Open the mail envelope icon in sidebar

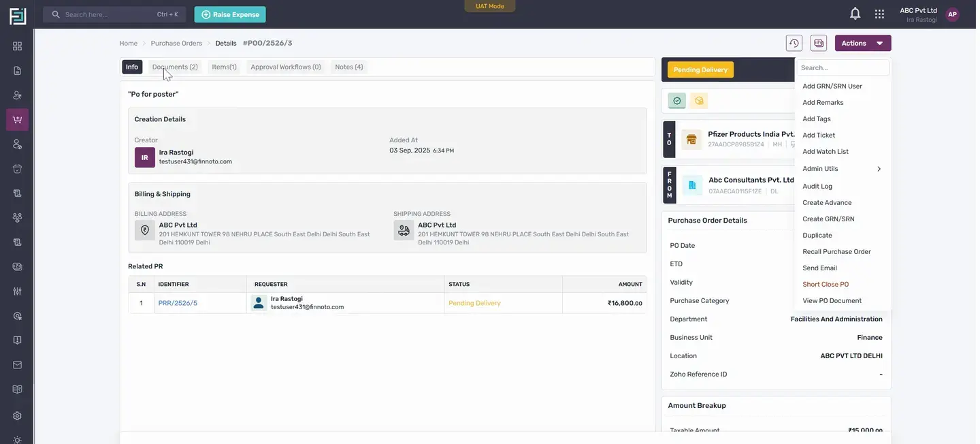pyautogui.click(x=17, y=365)
